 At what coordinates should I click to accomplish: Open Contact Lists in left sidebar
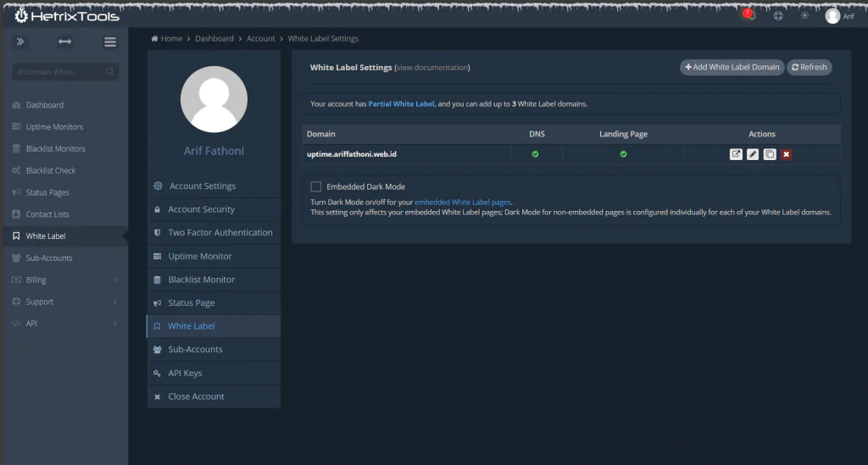coord(47,214)
